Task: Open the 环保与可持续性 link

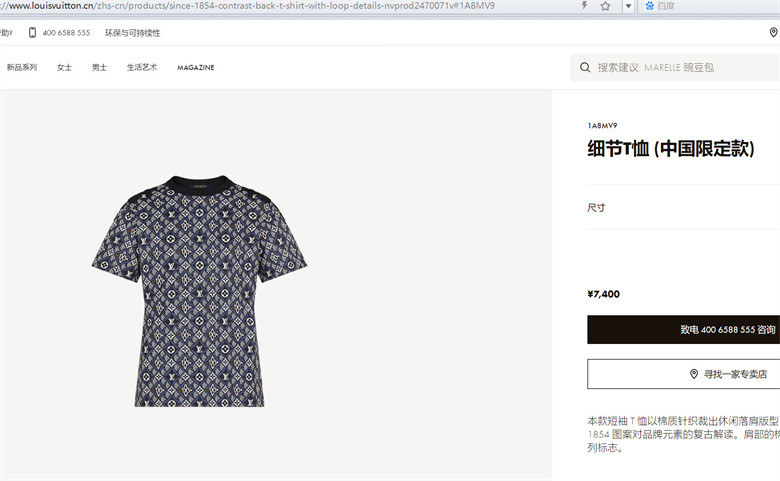Action: click(132, 33)
